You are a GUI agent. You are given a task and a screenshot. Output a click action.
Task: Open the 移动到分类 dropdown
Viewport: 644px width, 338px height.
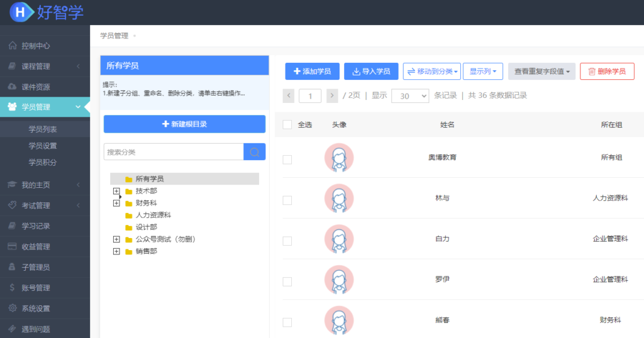[x=431, y=72]
